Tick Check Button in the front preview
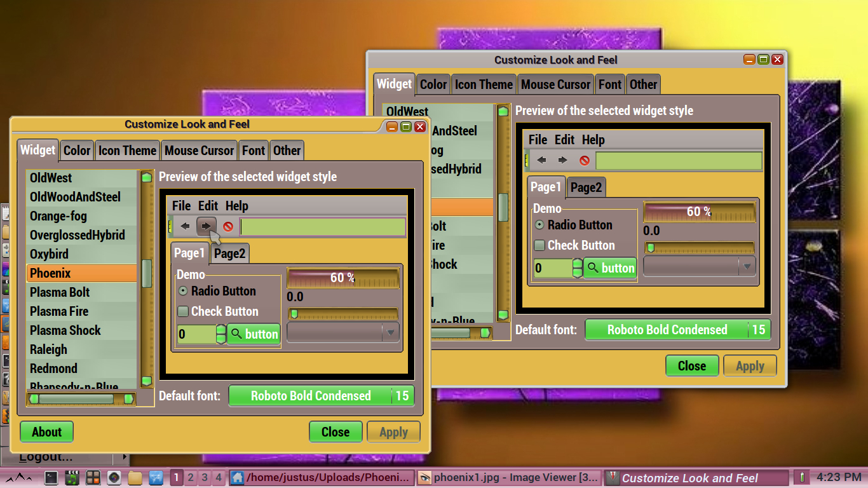Screen dimensions: 868x488 [218, 311]
